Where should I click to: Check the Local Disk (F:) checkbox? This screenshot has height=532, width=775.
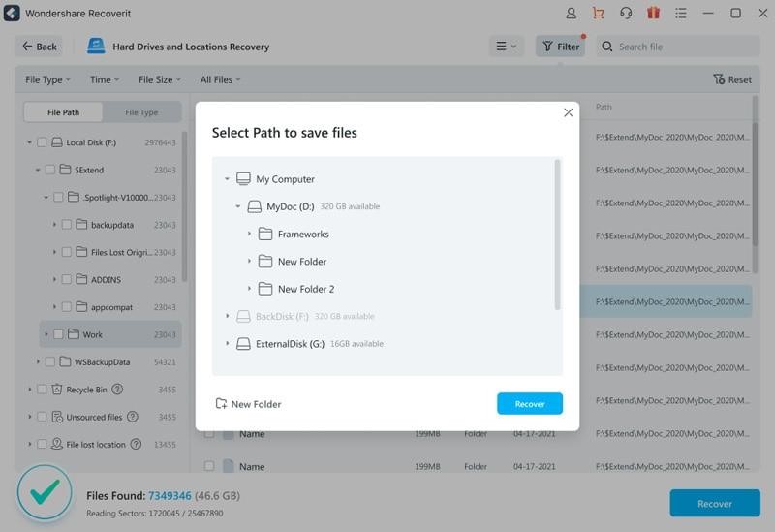pyautogui.click(x=42, y=142)
